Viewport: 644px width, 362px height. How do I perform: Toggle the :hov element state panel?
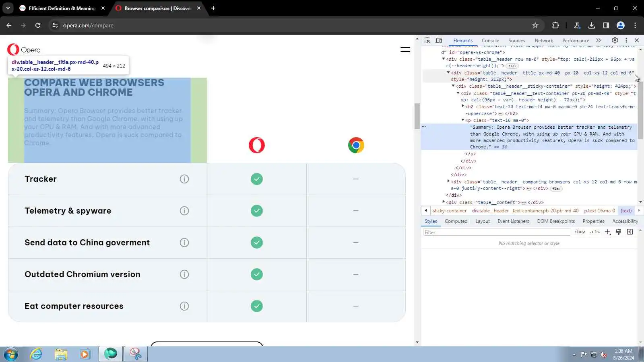580,232
